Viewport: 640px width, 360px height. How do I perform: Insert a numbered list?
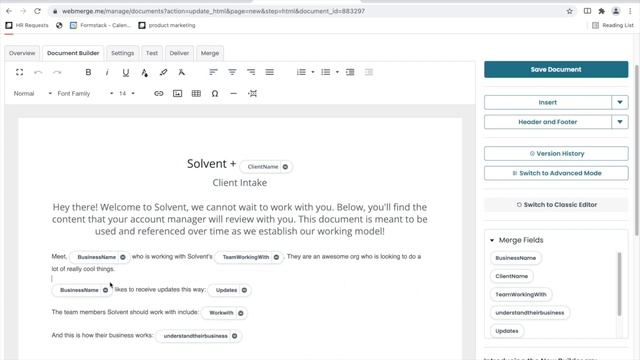pyautogui.click(x=301, y=72)
